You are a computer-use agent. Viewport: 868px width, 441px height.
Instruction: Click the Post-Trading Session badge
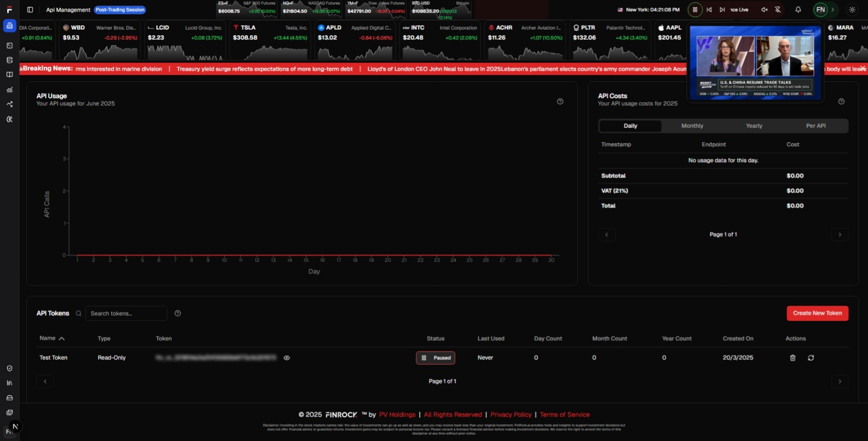tap(120, 10)
